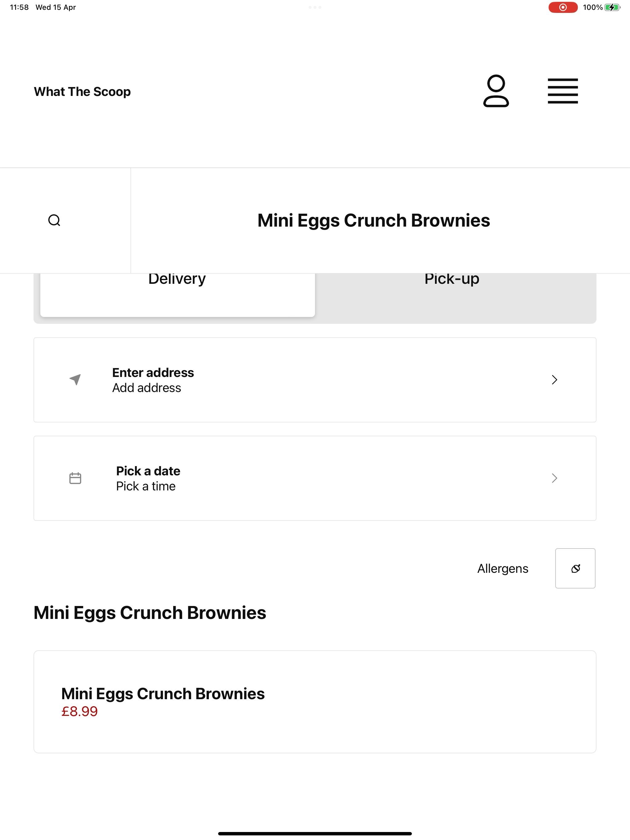The height and width of the screenshot is (840, 630).
Task: Select the Mini Eggs Crunch Brownies category heading
Action: [x=373, y=220]
